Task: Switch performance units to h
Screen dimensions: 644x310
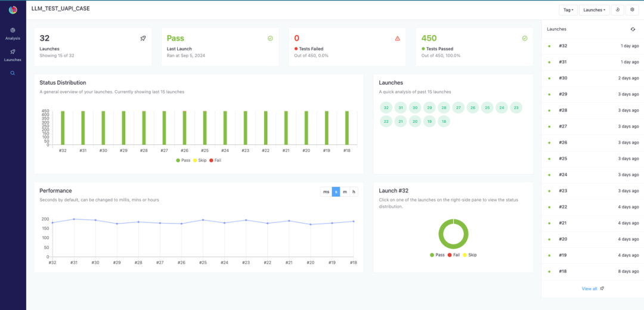Action: coord(354,192)
